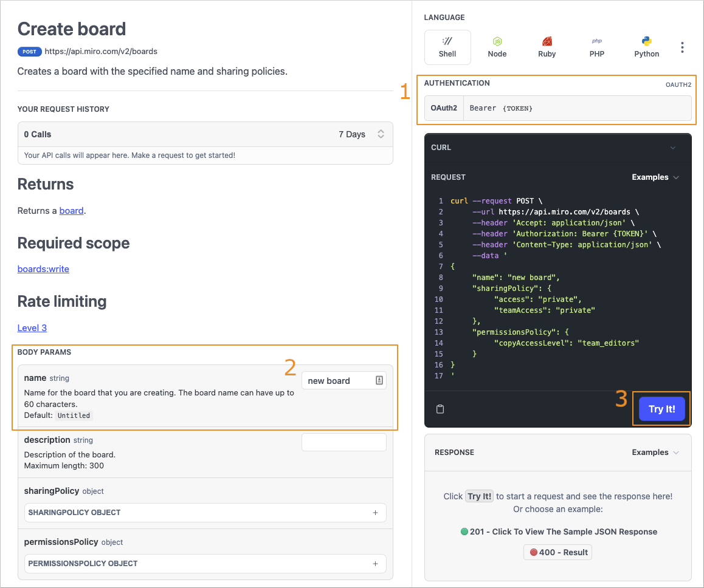The height and width of the screenshot is (588, 704).
Task: Click the empty description input field
Action: pos(344,442)
